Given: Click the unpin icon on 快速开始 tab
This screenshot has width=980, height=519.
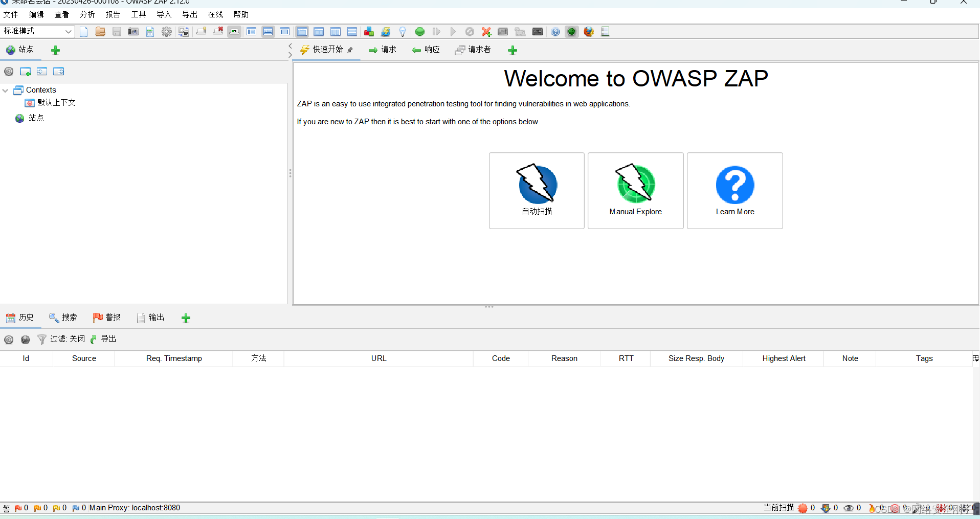Looking at the screenshot, I should pyautogui.click(x=350, y=50).
